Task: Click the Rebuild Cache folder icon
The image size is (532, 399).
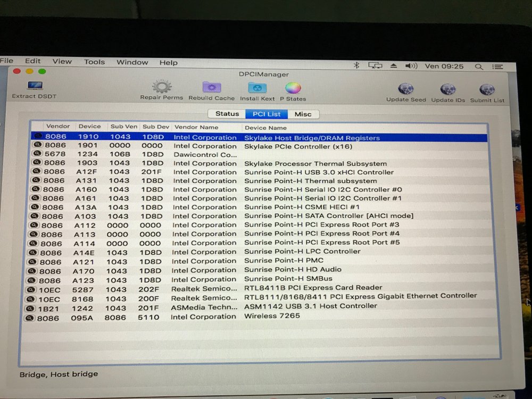Action: click(x=212, y=88)
